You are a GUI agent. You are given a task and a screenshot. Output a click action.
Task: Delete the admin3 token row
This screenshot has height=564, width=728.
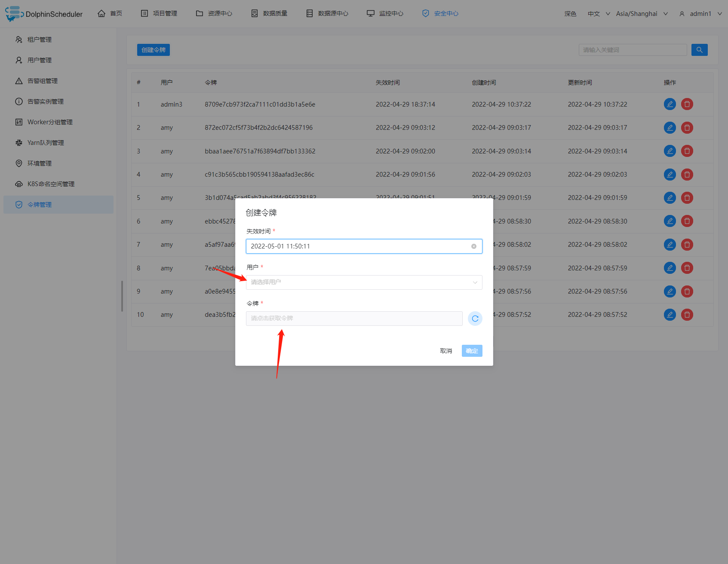click(687, 104)
